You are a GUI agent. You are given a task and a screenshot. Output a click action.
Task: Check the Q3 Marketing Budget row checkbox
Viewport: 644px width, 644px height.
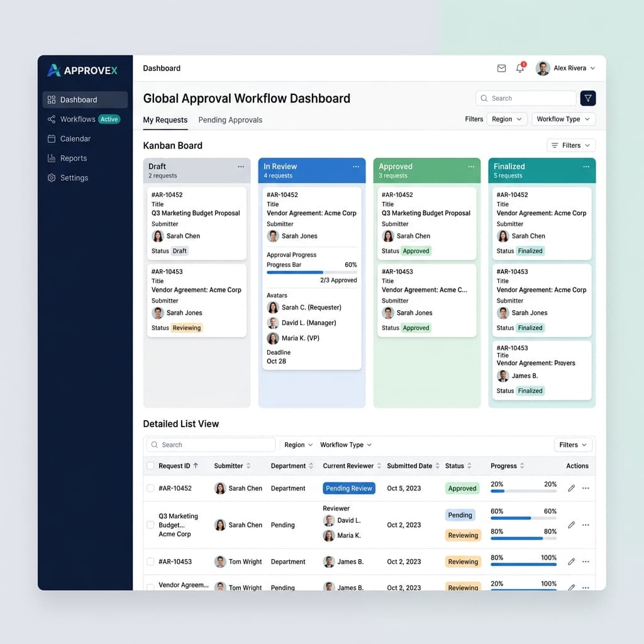coord(150,525)
